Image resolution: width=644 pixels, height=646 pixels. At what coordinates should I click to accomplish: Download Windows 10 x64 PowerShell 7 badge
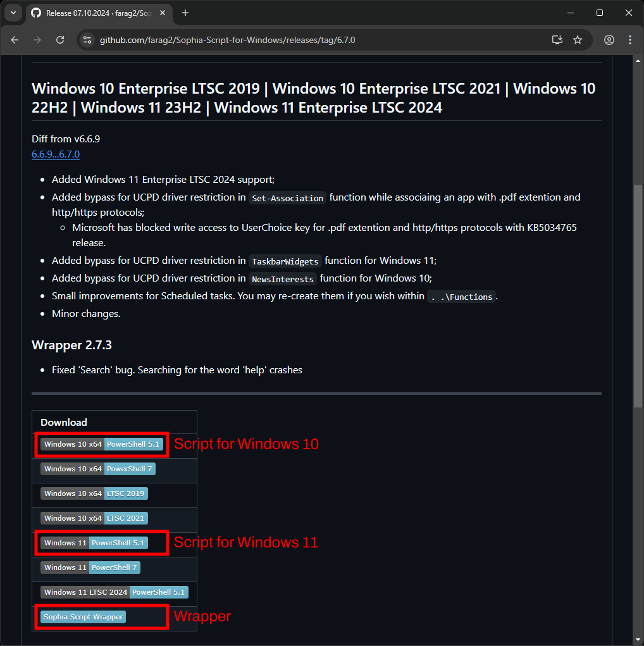coord(98,469)
